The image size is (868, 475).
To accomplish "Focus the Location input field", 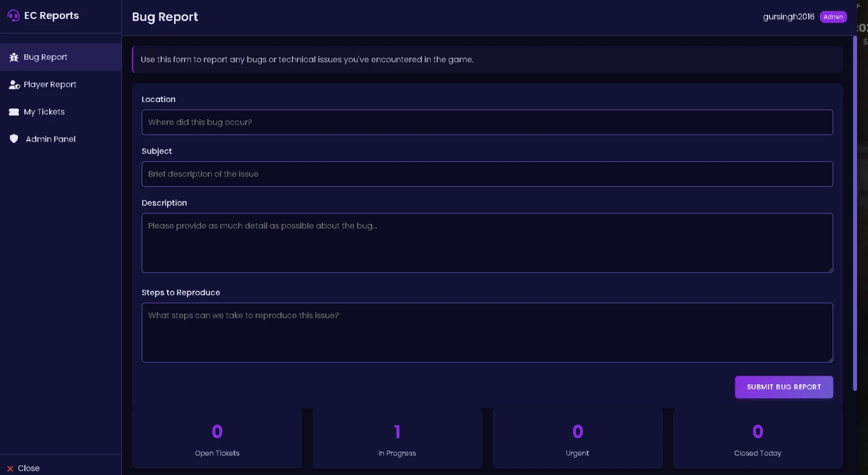I will tap(487, 122).
